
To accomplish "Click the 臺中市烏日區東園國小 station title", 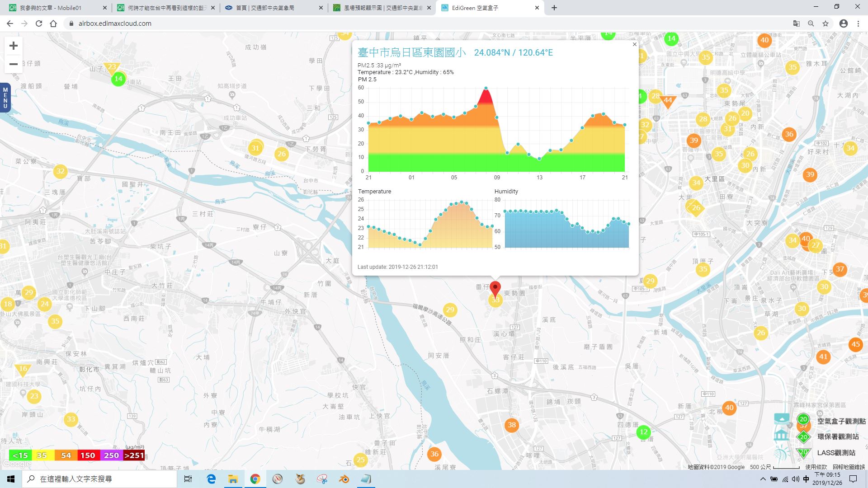I will click(411, 52).
